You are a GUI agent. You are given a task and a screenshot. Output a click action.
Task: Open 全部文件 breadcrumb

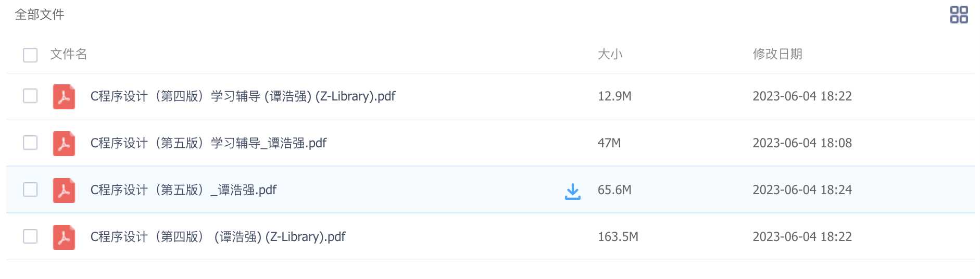40,15
